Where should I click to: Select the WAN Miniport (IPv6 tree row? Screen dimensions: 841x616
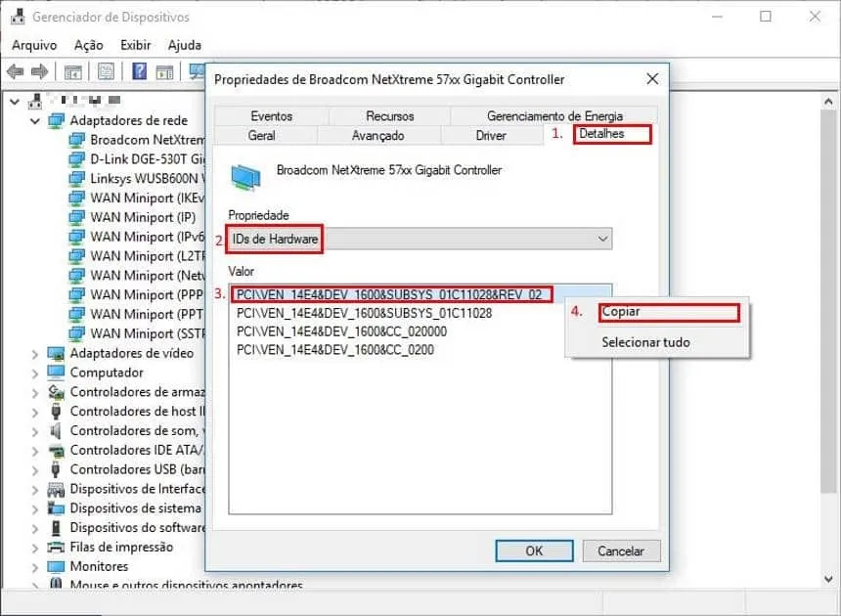click(137, 237)
